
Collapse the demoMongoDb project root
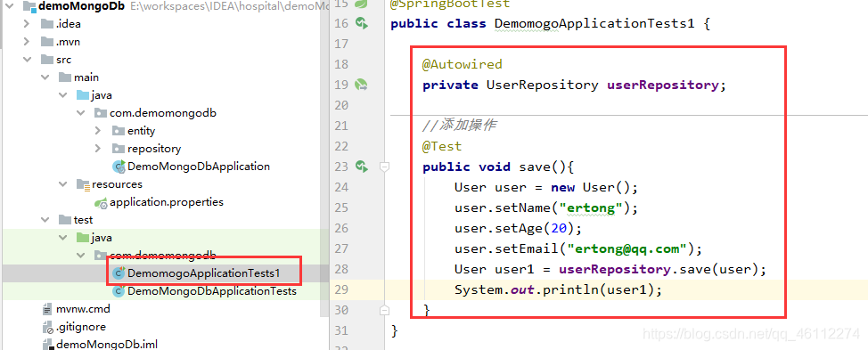pyautogui.click(x=9, y=7)
